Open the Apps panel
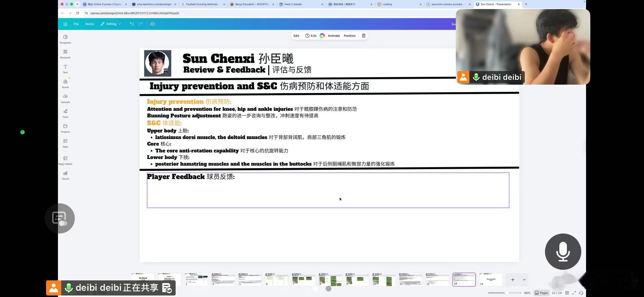The height and width of the screenshot is (297, 644). 65,143
